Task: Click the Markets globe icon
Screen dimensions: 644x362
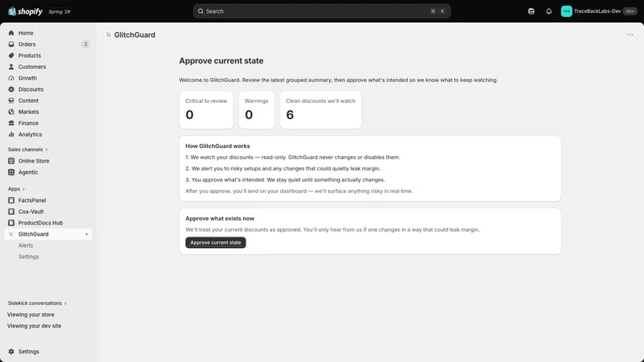Action: (x=11, y=112)
